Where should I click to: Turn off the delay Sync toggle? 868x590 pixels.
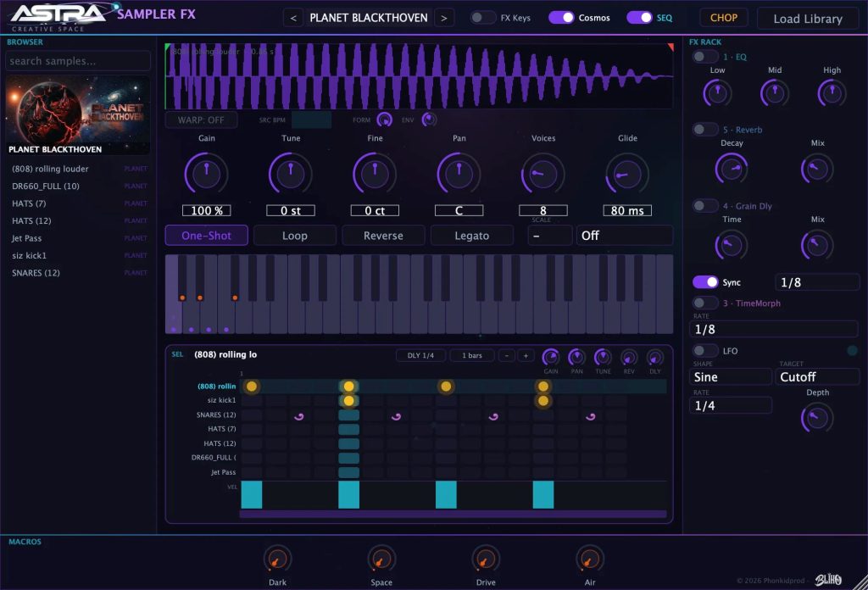(705, 282)
